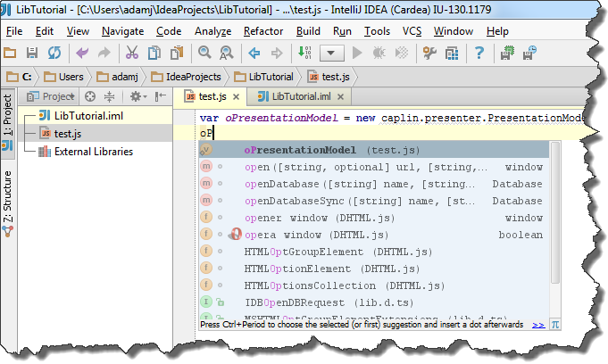The height and width of the screenshot is (364, 608).
Task: Paste using the clipboard icon
Action: coord(177,53)
